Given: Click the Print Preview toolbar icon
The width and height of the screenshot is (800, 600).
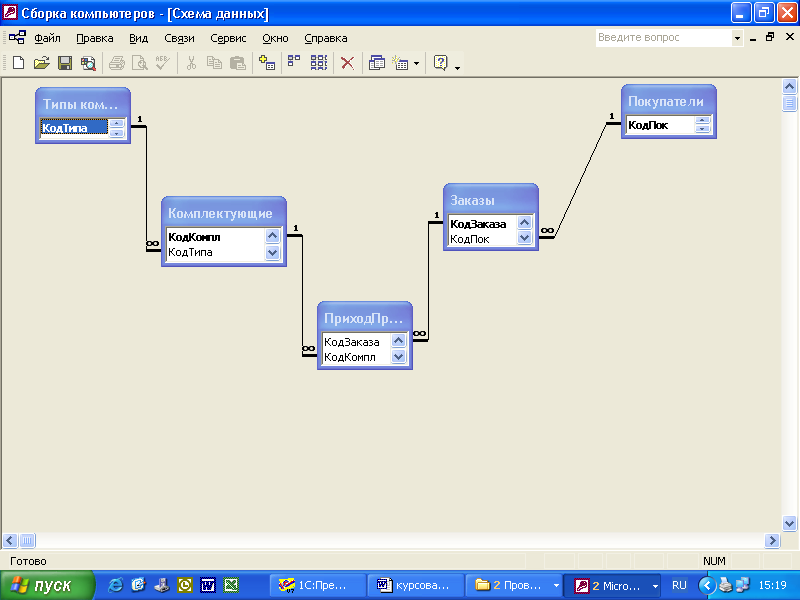Looking at the screenshot, I should (x=140, y=63).
